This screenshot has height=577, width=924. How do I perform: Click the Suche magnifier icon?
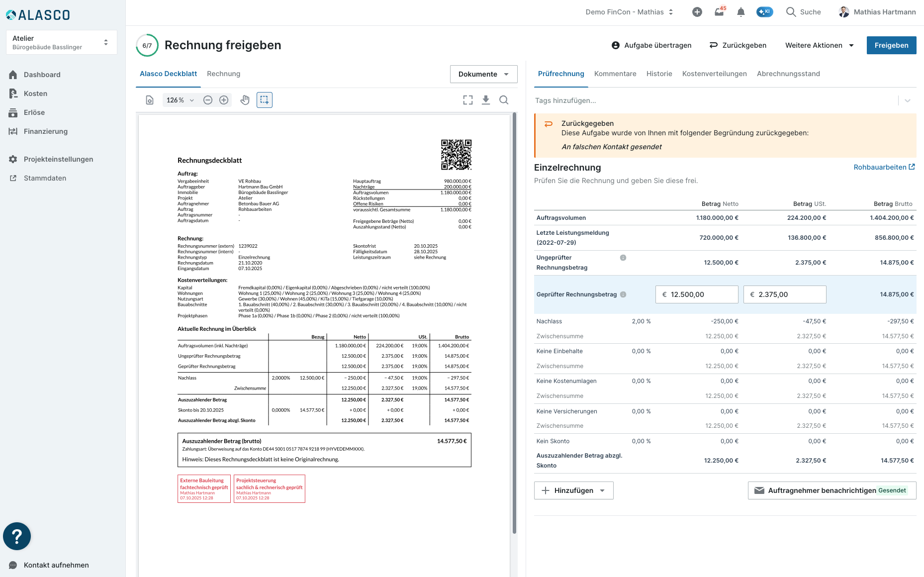click(791, 12)
